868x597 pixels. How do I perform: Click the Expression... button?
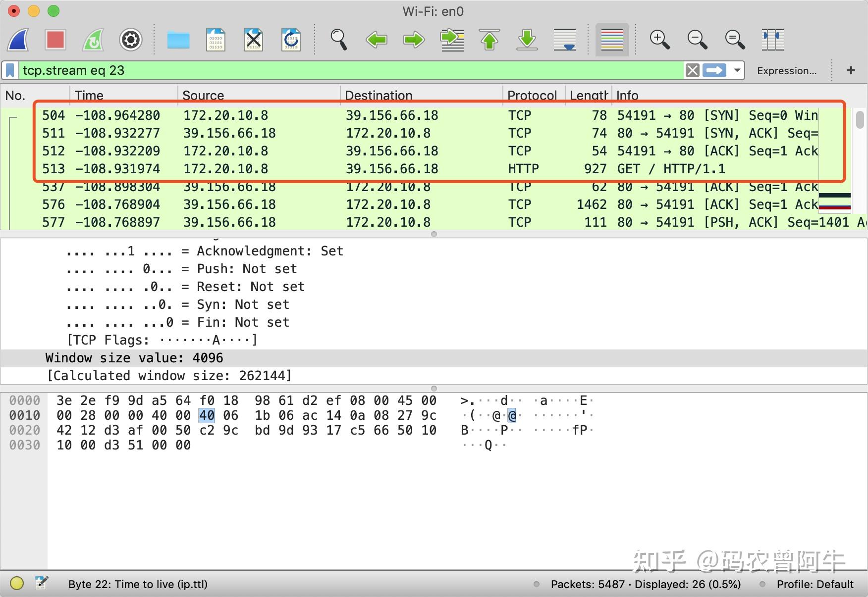pyautogui.click(x=787, y=70)
